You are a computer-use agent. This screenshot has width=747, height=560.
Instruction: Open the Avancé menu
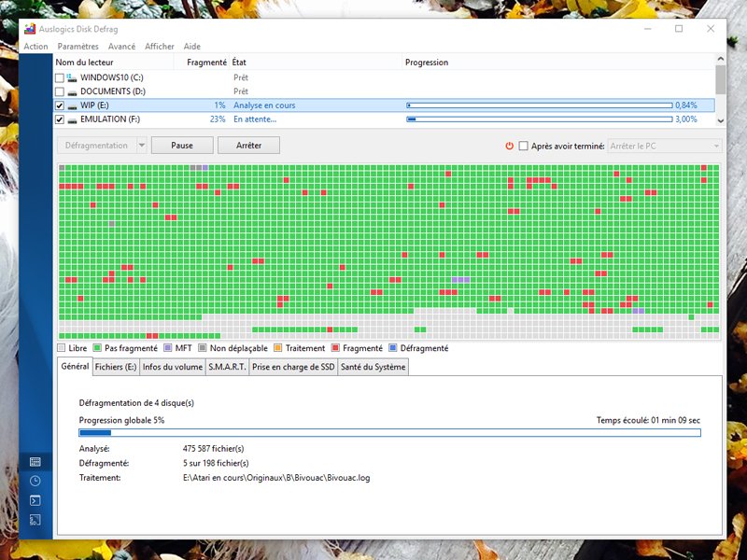(x=121, y=46)
